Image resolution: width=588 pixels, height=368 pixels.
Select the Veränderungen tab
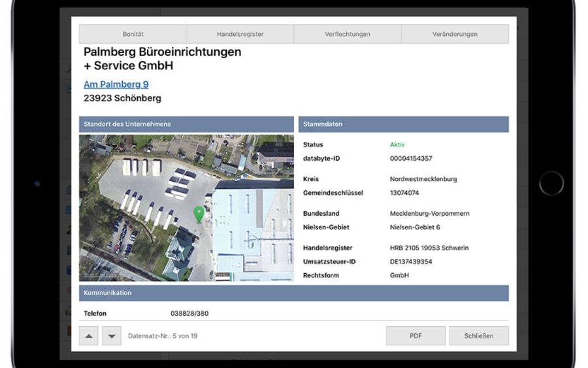point(455,34)
